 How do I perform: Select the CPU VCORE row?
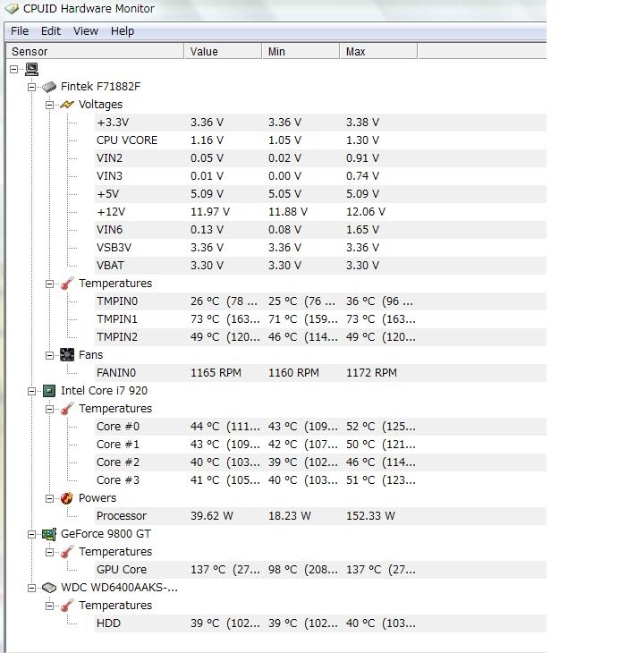point(320,140)
